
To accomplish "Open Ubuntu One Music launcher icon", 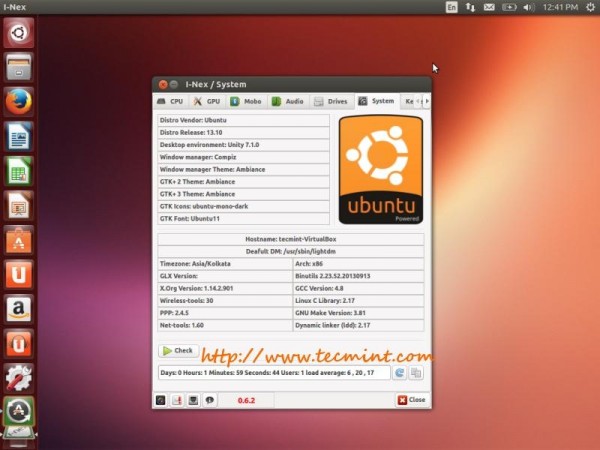I will [18, 343].
